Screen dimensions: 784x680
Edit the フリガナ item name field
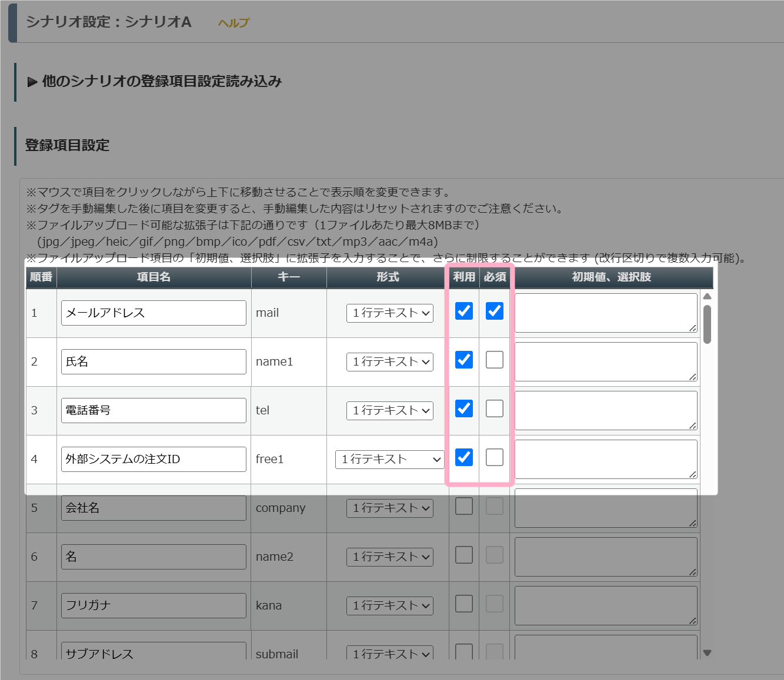(154, 605)
